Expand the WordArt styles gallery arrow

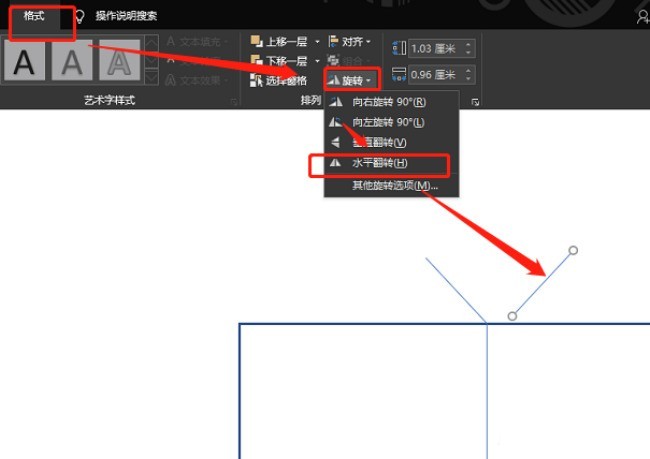(151, 78)
